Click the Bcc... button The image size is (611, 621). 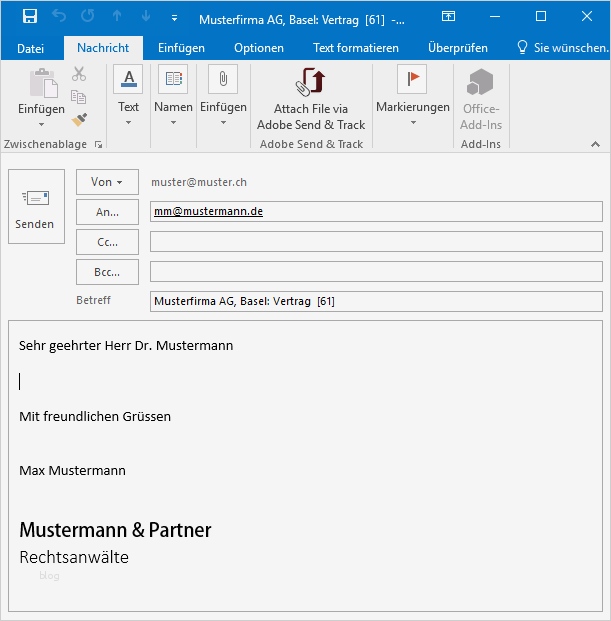point(107,272)
